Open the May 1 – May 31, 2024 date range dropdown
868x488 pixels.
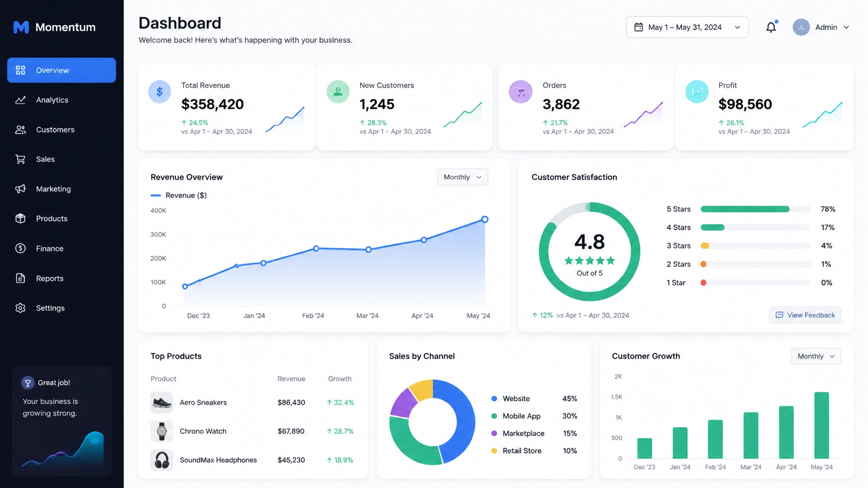[687, 27]
